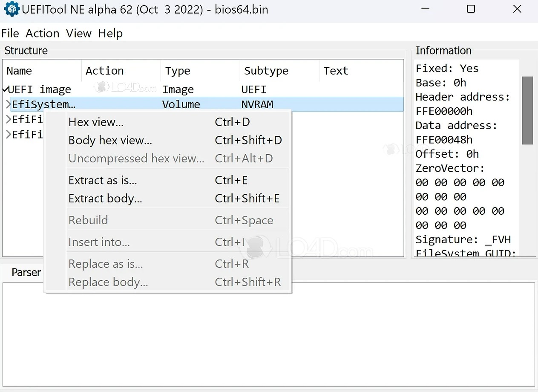Minimize the UEFITool window

click(x=425, y=9)
